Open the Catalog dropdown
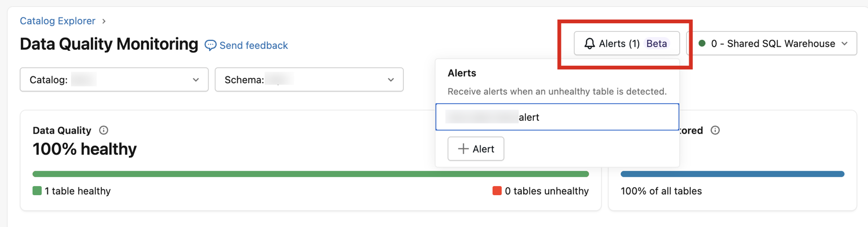The image size is (868, 227). pyautogui.click(x=114, y=80)
